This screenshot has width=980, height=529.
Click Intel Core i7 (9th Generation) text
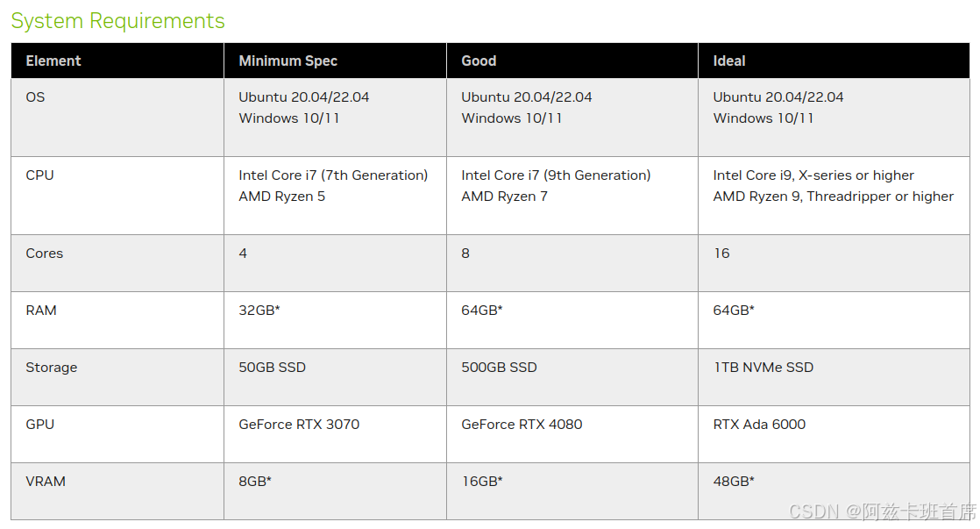point(556,175)
